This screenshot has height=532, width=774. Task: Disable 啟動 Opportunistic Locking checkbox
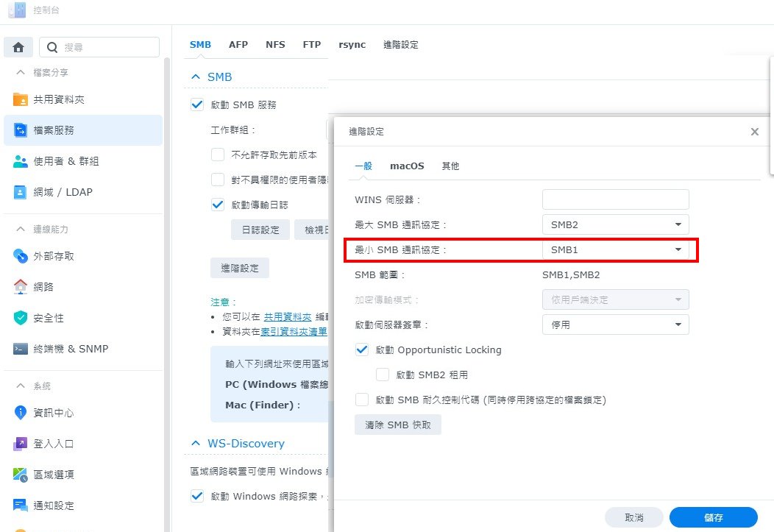point(362,350)
